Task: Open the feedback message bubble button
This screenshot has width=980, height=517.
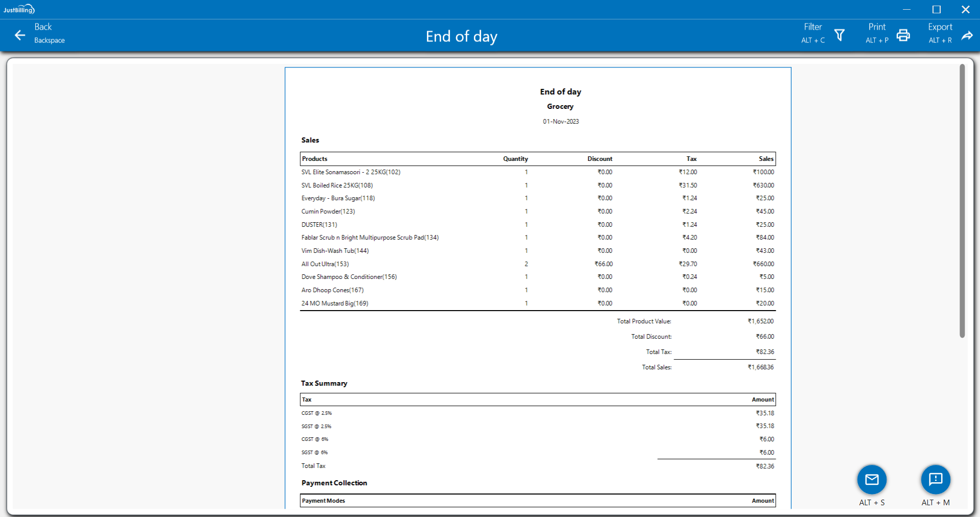Action: click(x=935, y=479)
